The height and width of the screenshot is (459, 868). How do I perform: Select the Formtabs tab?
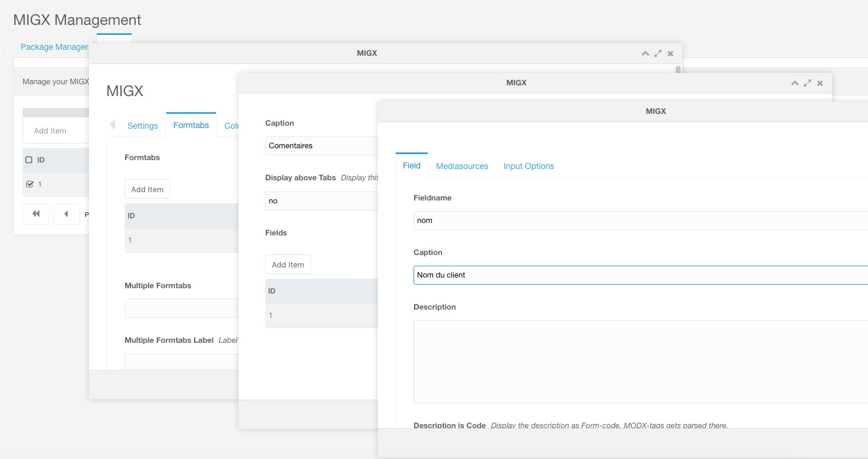(191, 125)
